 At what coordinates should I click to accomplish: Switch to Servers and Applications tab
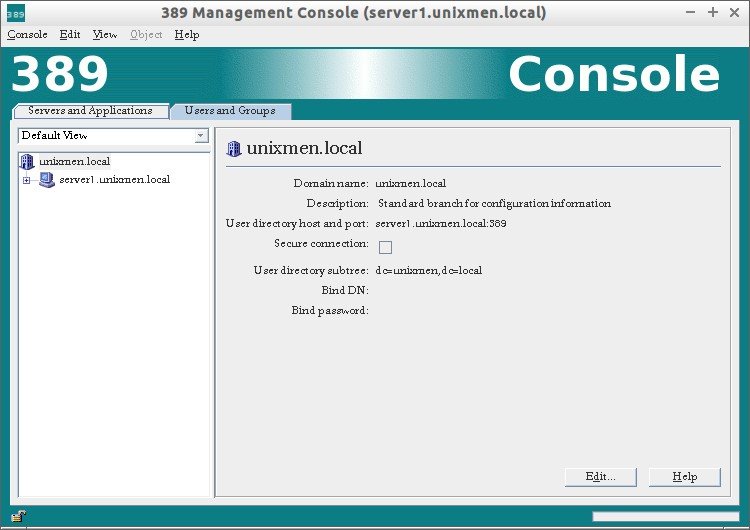click(90, 110)
